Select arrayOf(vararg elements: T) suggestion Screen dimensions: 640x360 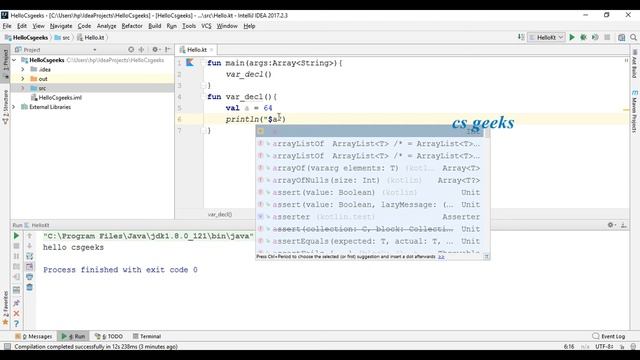(369, 168)
